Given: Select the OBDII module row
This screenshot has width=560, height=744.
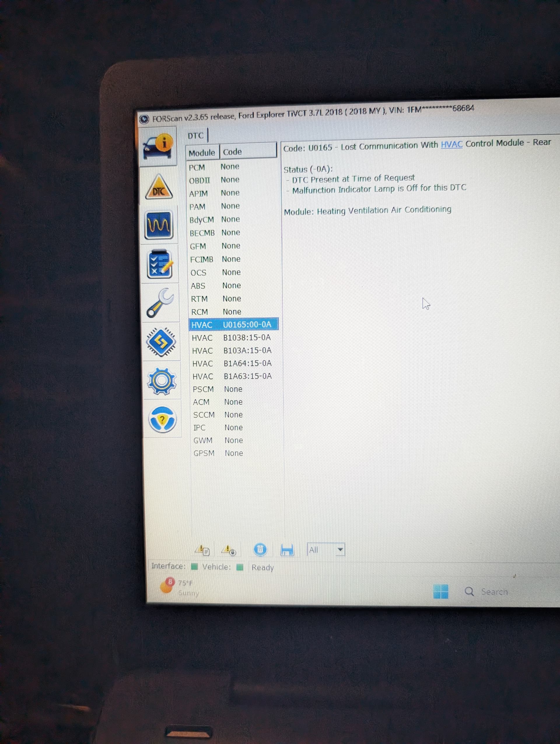Looking at the screenshot, I should coord(232,180).
